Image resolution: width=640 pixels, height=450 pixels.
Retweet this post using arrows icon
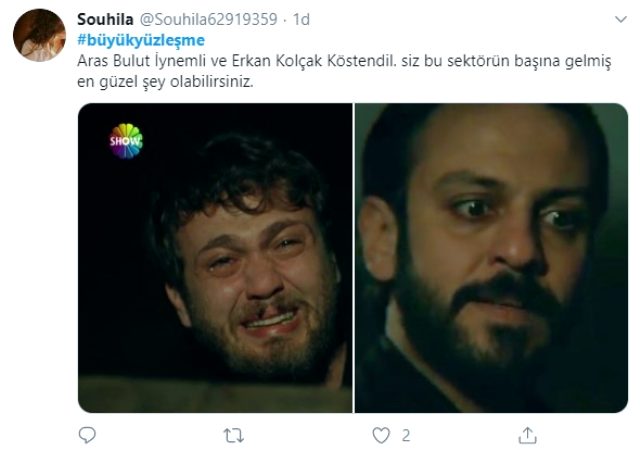pos(234,436)
